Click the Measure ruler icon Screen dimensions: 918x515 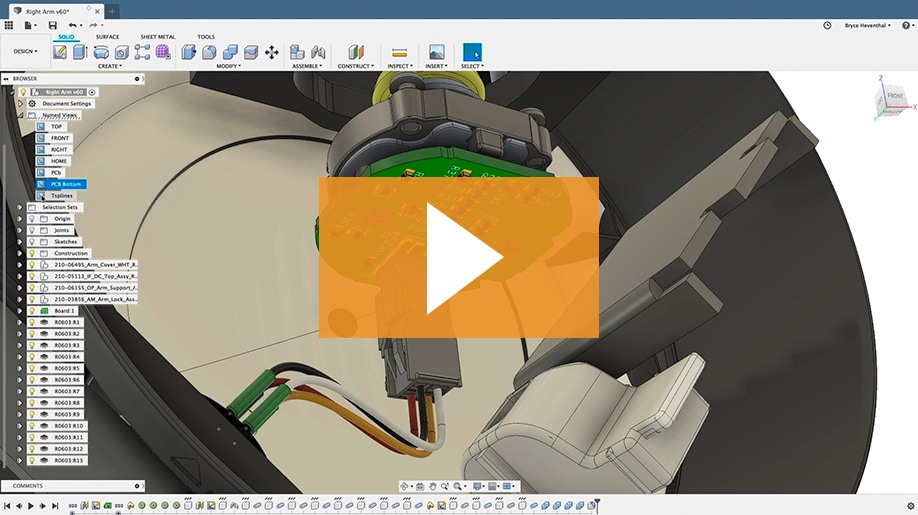(x=400, y=53)
